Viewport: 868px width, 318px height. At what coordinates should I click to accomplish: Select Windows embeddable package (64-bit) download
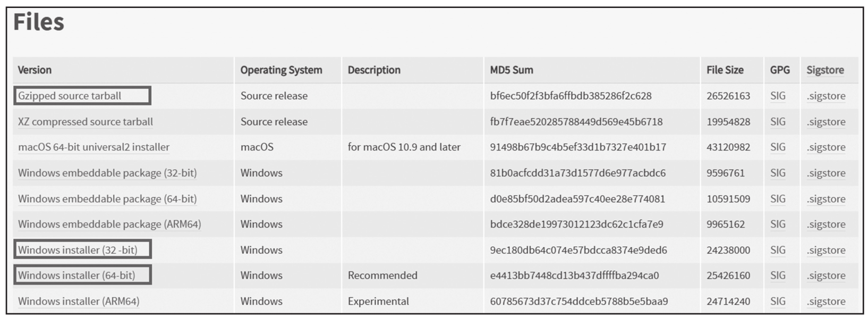click(107, 199)
